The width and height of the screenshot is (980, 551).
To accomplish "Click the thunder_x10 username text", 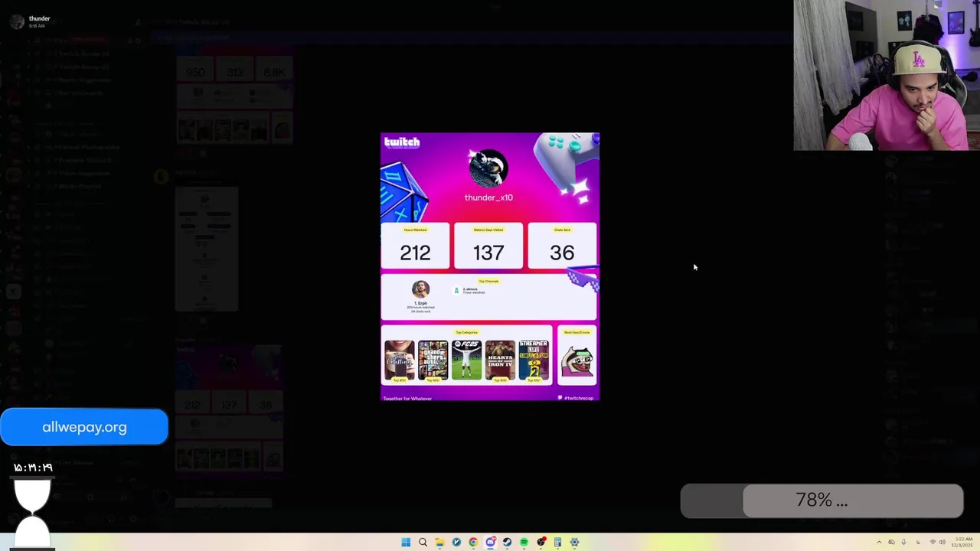I will click(x=488, y=197).
